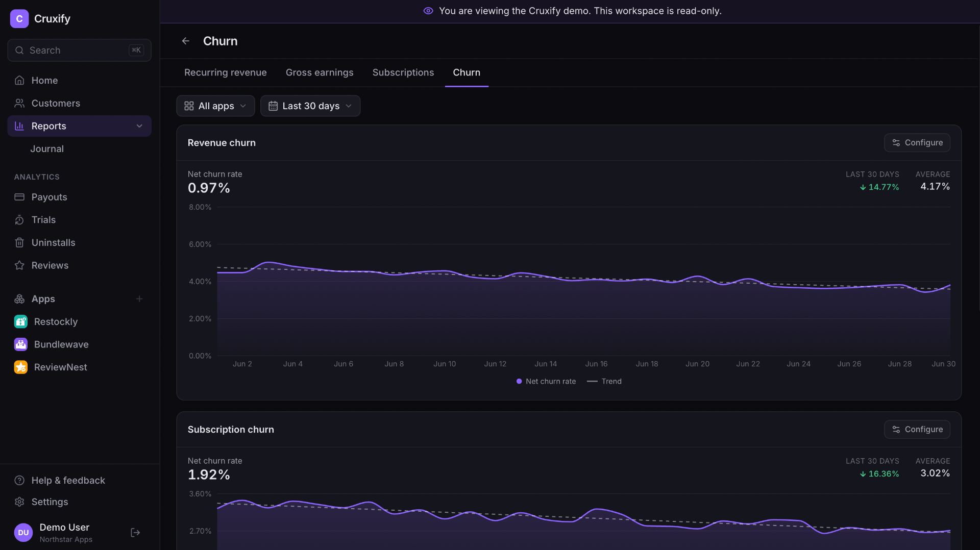
Task: Open the Last 30 days dropdown
Action: 310,106
